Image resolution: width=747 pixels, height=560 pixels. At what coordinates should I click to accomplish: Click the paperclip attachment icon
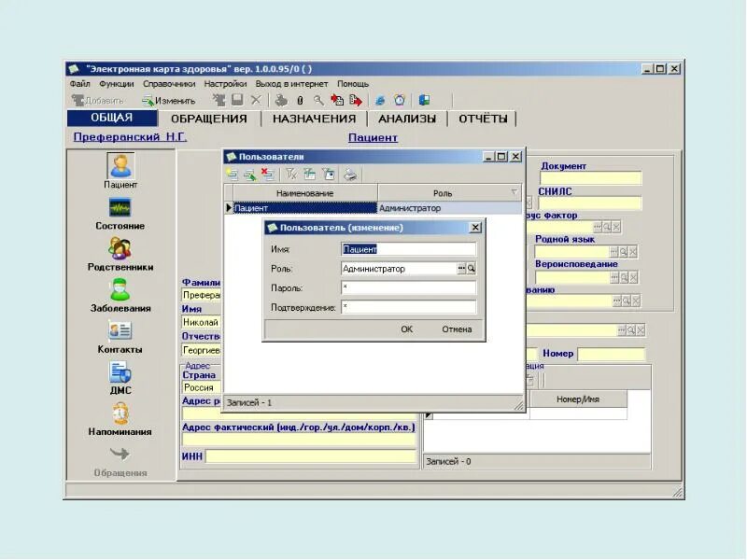click(x=300, y=100)
